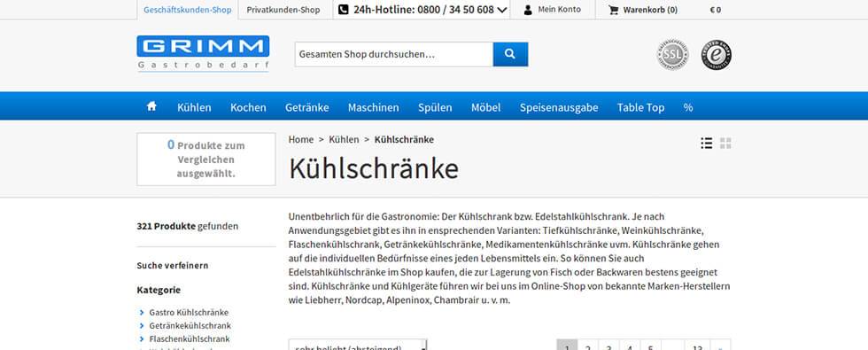Open the Kochen menu
868x350 pixels.
(x=249, y=107)
